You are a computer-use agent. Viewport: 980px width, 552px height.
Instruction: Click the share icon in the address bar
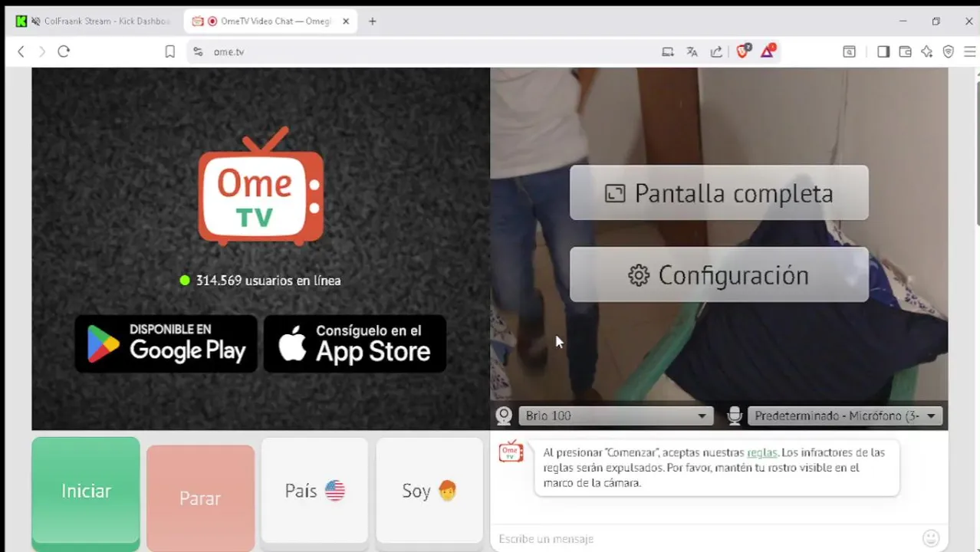coord(716,51)
